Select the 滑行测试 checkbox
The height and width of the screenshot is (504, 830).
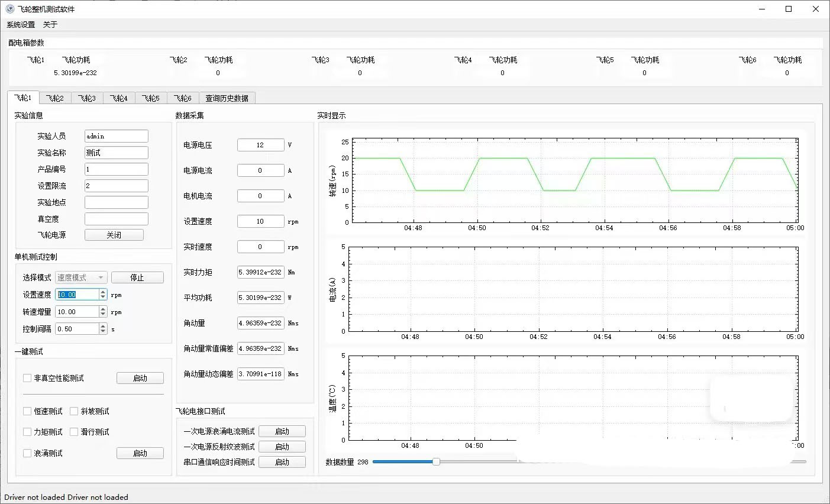(74, 432)
